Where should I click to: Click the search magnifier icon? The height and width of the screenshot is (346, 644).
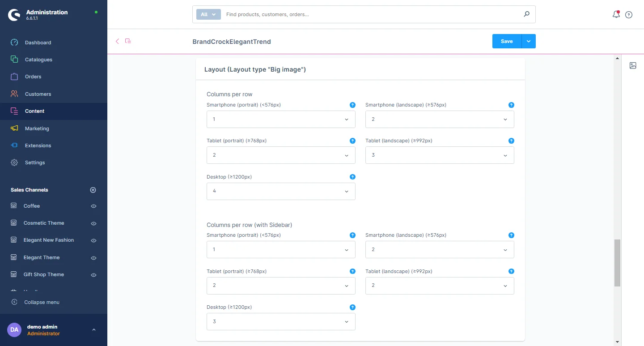tap(526, 14)
